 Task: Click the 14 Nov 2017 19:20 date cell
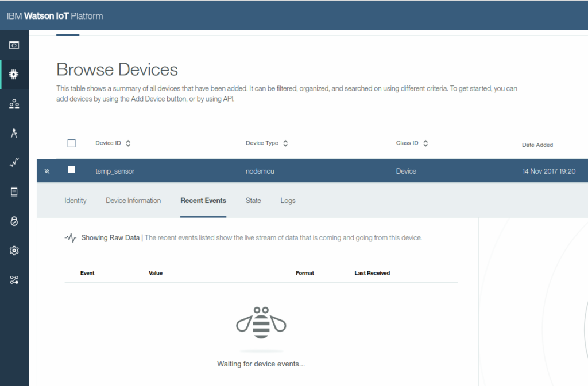[x=548, y=171]
